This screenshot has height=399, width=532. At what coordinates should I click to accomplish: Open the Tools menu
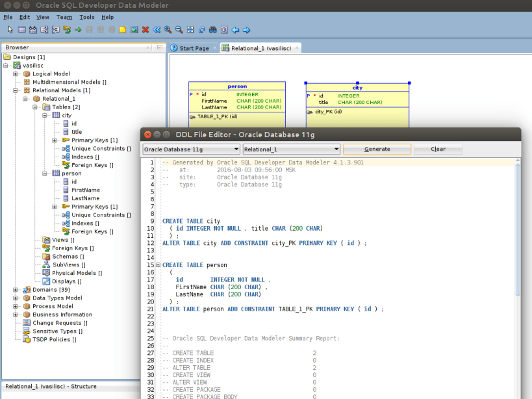(86, 17)
